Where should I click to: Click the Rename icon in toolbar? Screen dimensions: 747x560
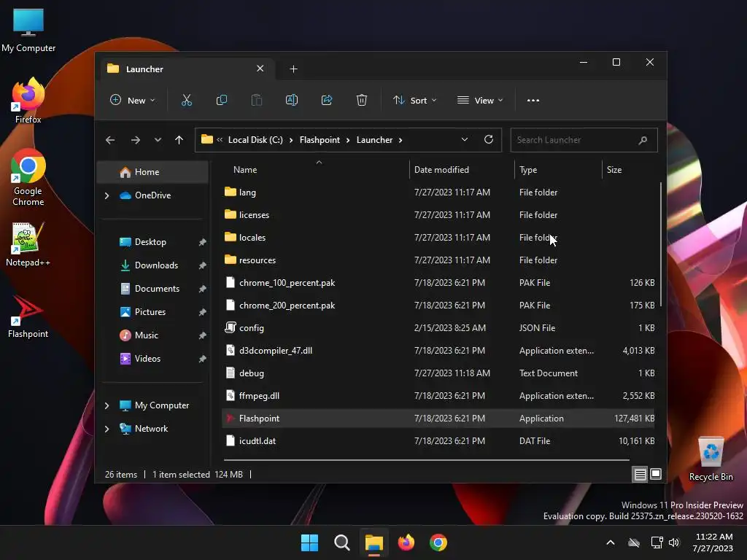click(x=292, y=100)
